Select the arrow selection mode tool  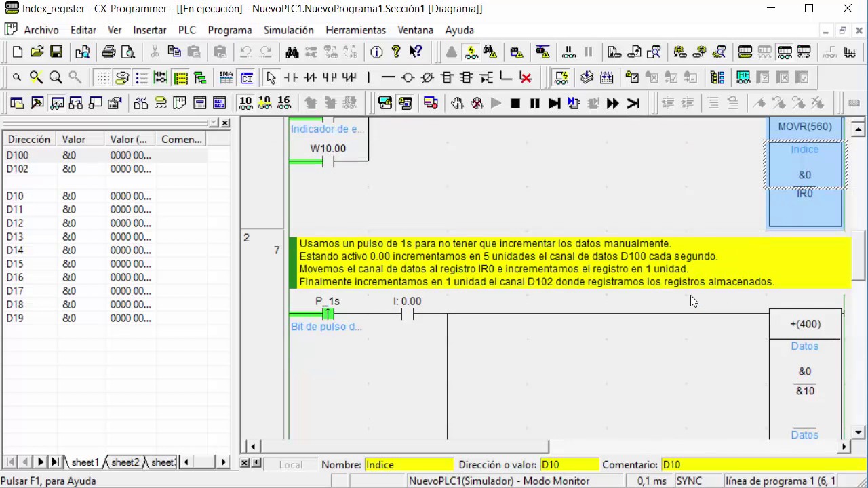point(271,78)
